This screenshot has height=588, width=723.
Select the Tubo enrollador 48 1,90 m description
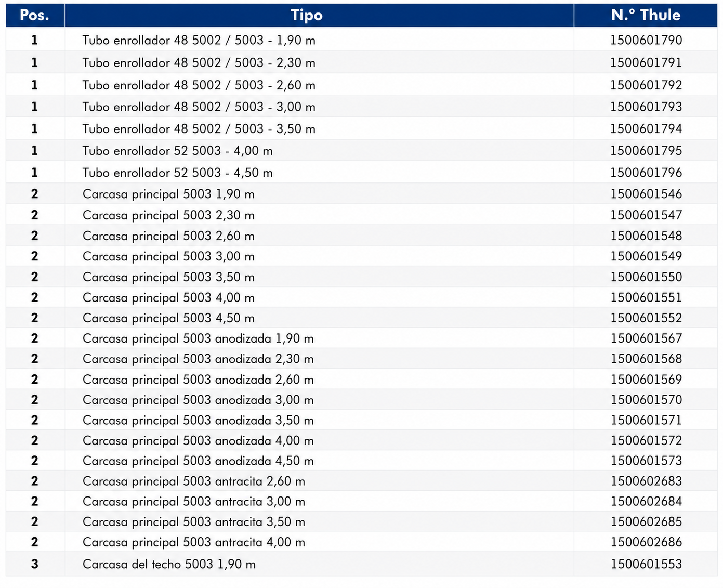coord(199,40)
